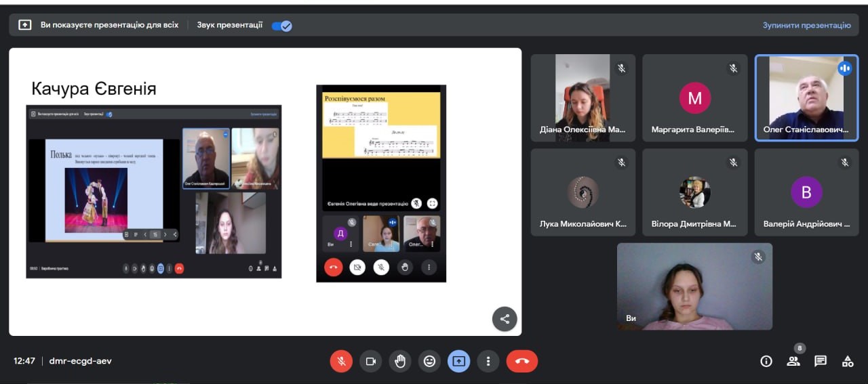Image resolution: width=868 pixels, height=384 pixels.
Task: Click the Валерій Андрійович avatar tile
Action: click(x=806, y=192)
